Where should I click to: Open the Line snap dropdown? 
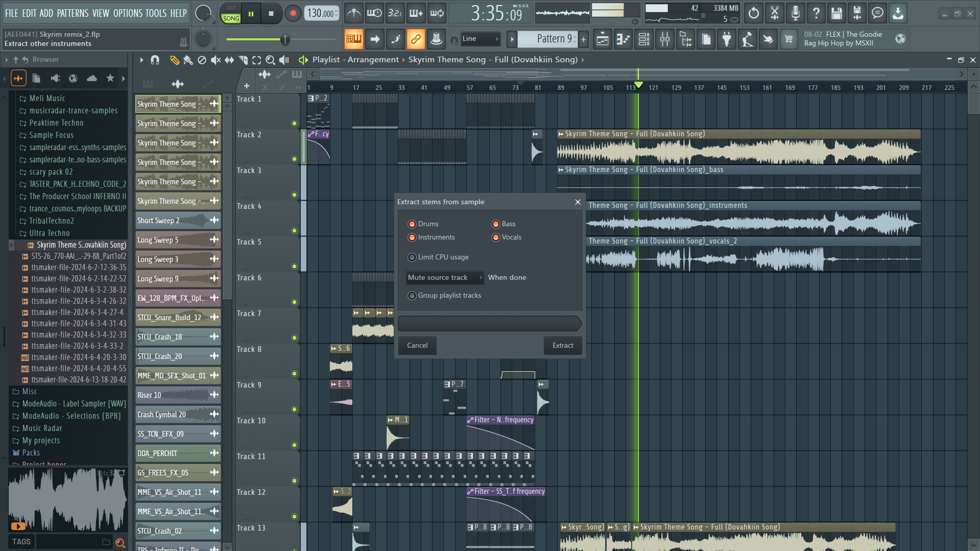[x=480, y=39]
